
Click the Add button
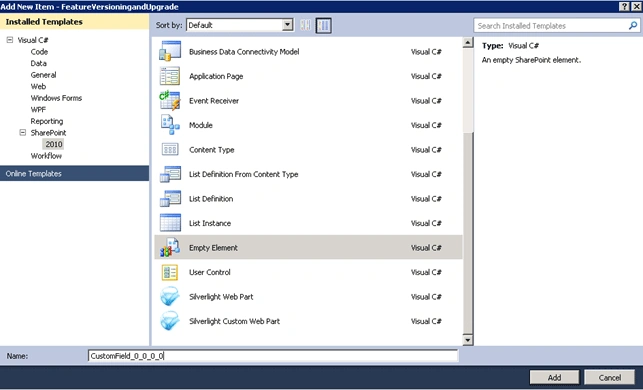pyautogui.click(x=554, y=377)
